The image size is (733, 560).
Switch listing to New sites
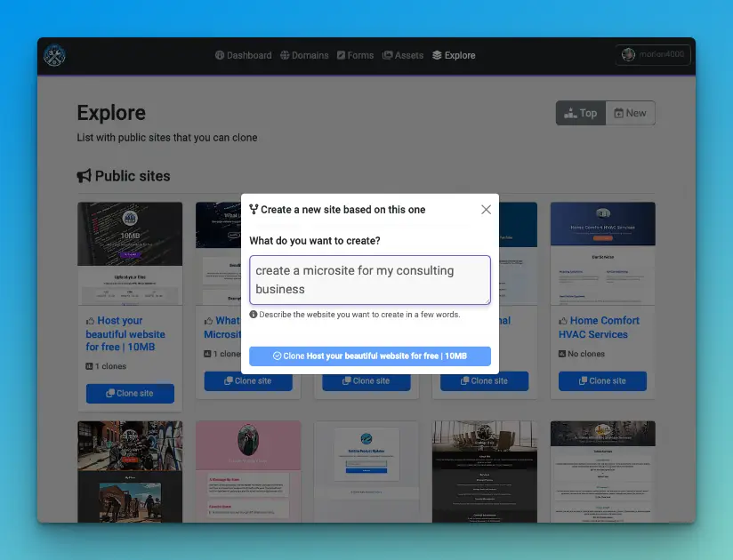click(x=630, y=113)
